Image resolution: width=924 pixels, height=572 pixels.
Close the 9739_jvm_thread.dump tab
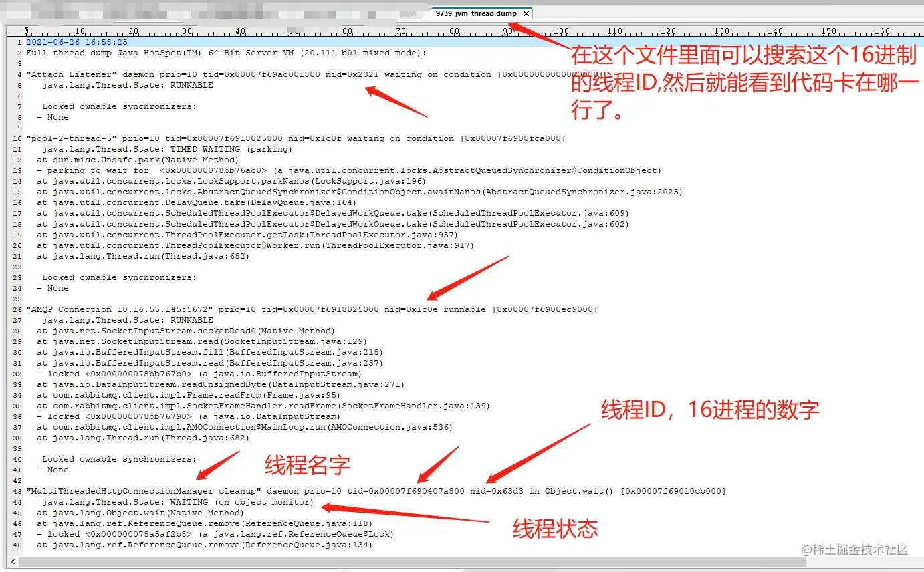(x=526, y=13)
